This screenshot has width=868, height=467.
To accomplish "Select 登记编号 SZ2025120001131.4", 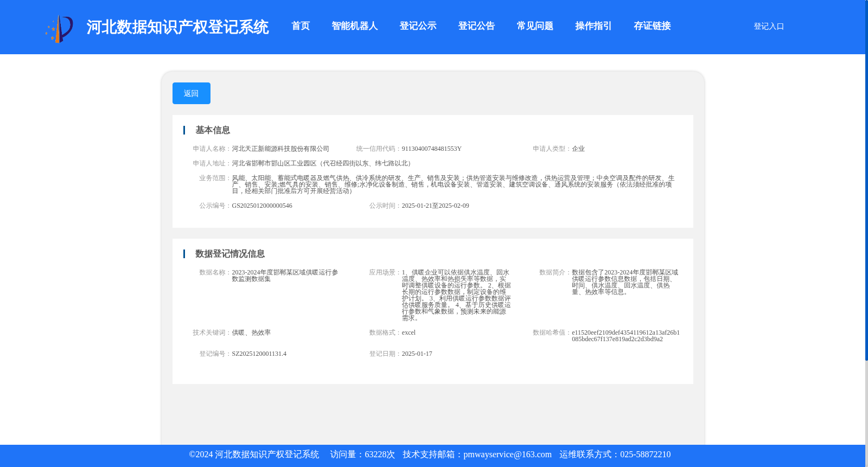I will click(259, 354).
